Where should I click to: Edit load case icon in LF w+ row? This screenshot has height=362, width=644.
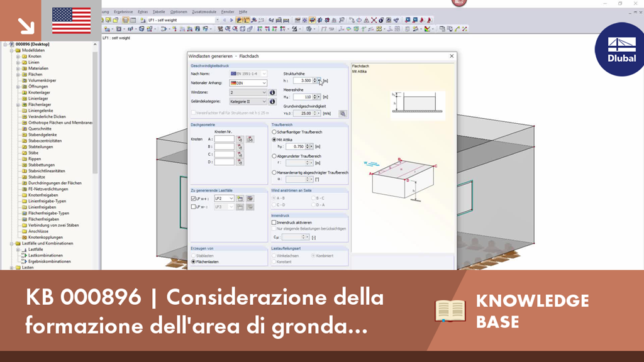tap(250, 199)
